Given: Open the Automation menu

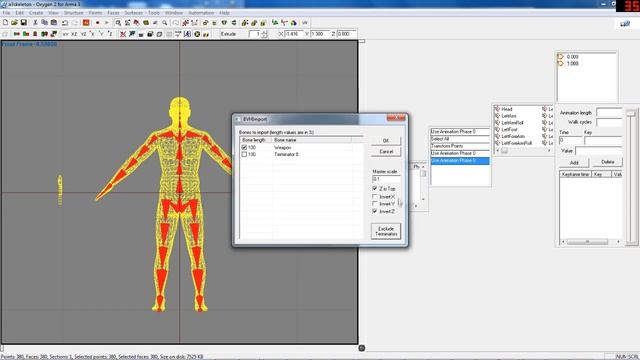Looking at the screenshot, I should point(201,13).
